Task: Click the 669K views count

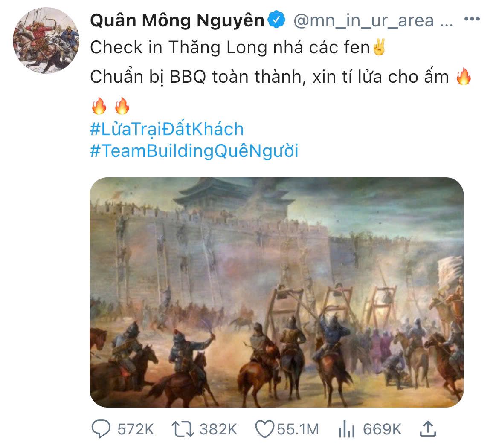Action: 382,429
